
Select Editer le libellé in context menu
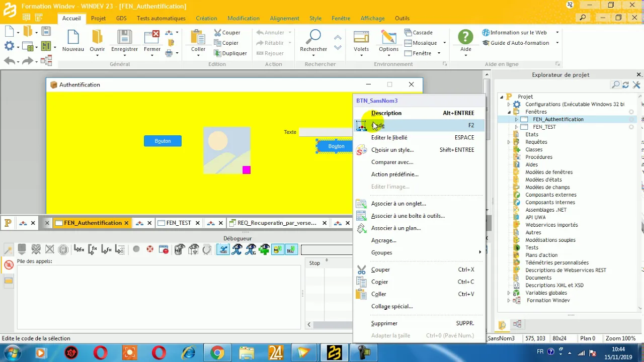point(419,137)
